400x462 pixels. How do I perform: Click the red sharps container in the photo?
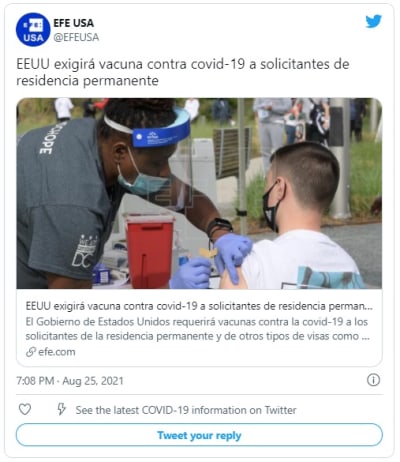point(150,251)
